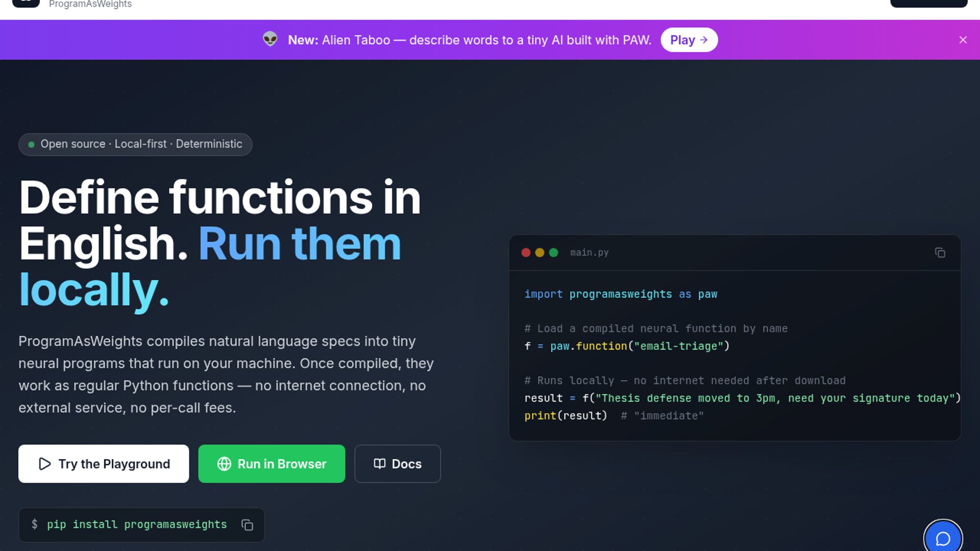Click the dark button in top-right header
The image size is (980, 551).
(928, 3)
